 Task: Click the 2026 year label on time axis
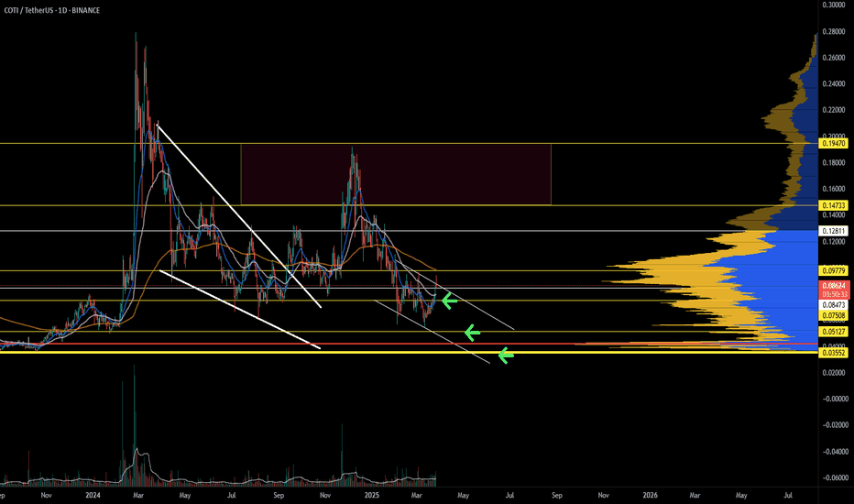coord(650,495)
